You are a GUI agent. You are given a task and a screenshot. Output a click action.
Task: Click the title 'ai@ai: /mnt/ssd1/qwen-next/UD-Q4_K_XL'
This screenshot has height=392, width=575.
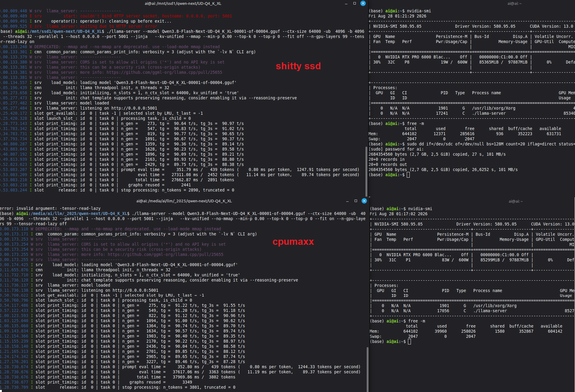[183, 4]
